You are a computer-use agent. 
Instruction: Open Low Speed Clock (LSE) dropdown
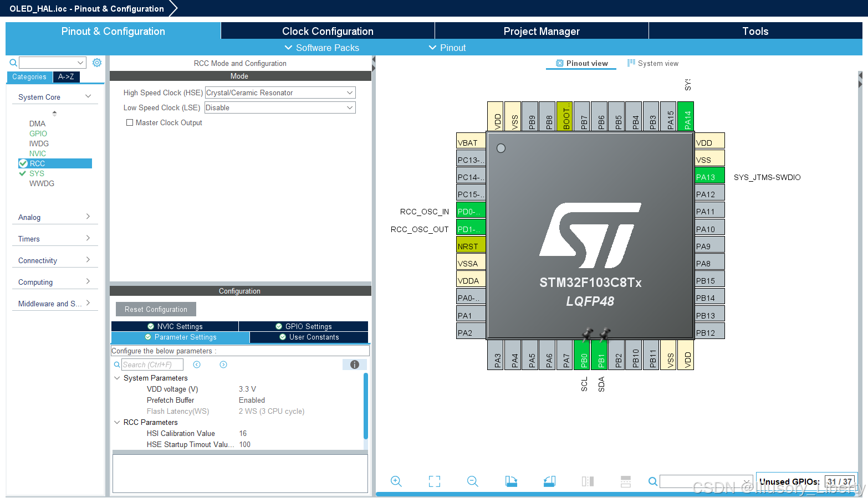(x=280, y=107)
